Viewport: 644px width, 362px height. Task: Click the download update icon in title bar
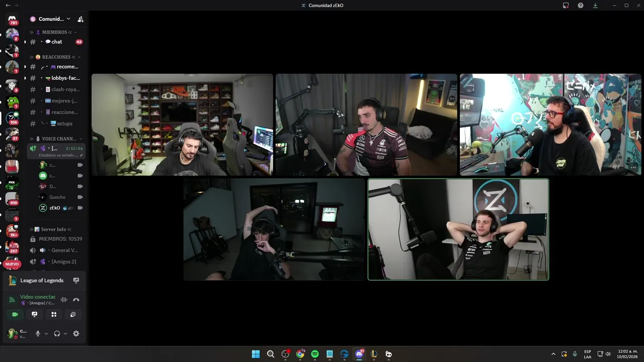595,5
